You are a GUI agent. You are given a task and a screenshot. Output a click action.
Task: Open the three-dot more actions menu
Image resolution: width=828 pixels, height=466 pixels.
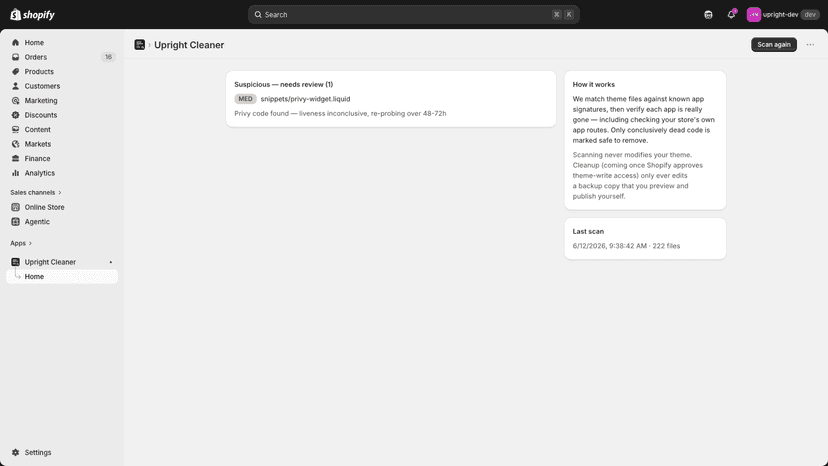click(x=810, y=45)
